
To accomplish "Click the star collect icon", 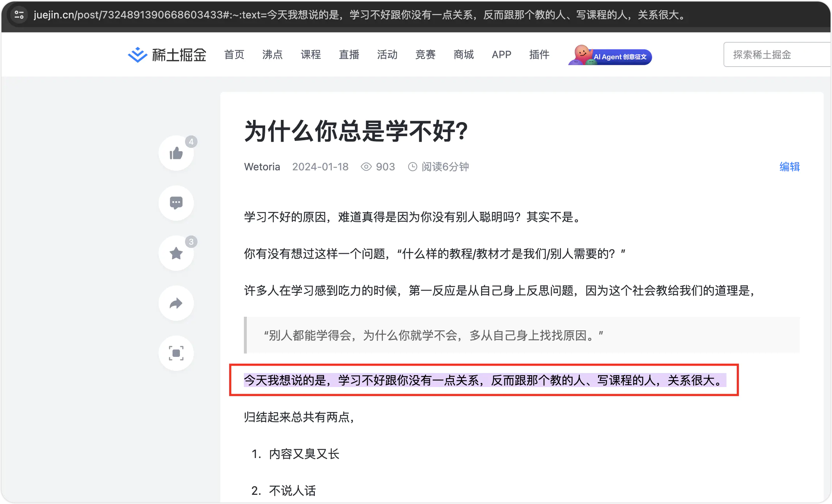I will (176, 253).
